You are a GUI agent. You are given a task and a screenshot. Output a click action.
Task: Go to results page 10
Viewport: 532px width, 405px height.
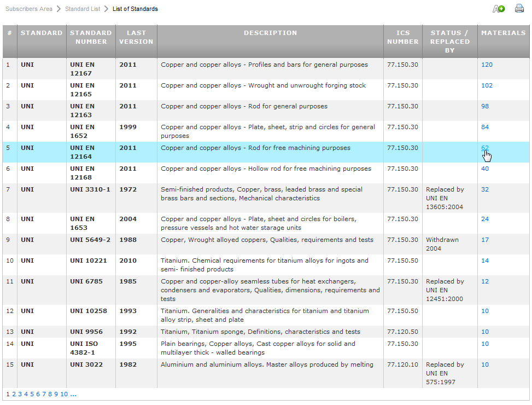(64, 394)
